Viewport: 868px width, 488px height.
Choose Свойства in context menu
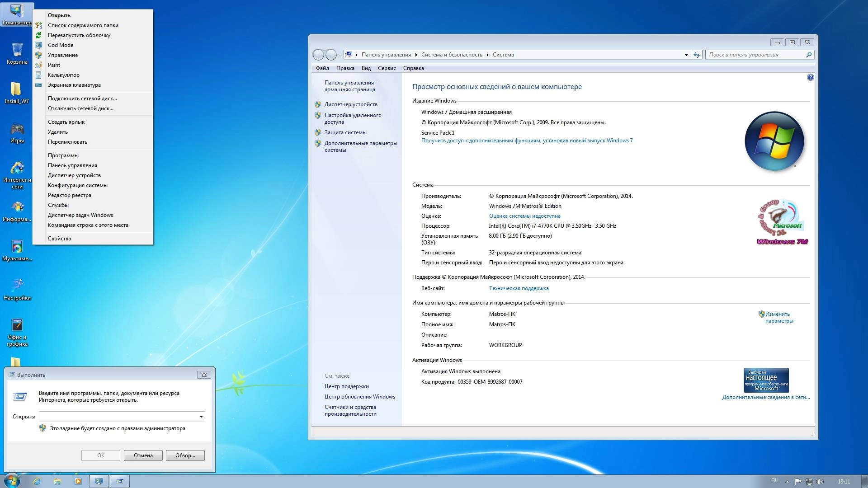pyautogui.click(x=93, y=239)
